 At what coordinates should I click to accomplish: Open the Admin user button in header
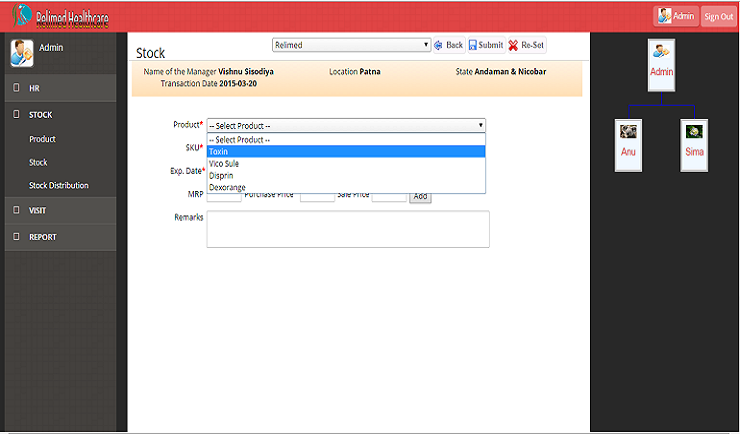click(x=676, y=16)
